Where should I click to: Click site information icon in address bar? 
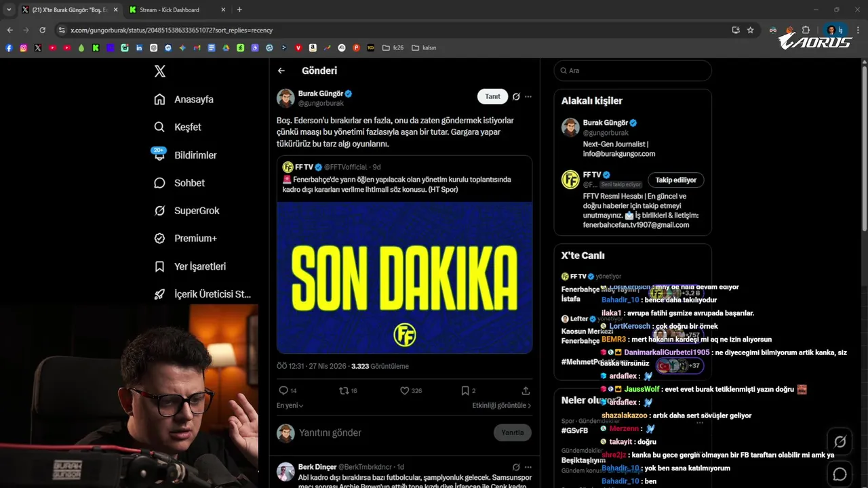(62, 30)
